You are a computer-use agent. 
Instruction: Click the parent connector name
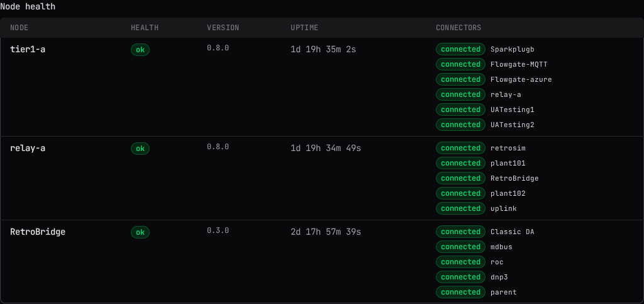click(504, 292)
